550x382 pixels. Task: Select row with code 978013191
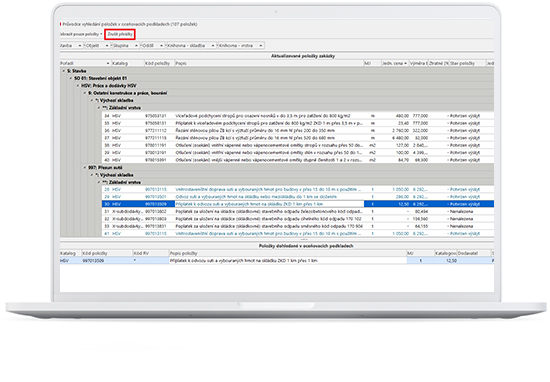pos(298,153)
